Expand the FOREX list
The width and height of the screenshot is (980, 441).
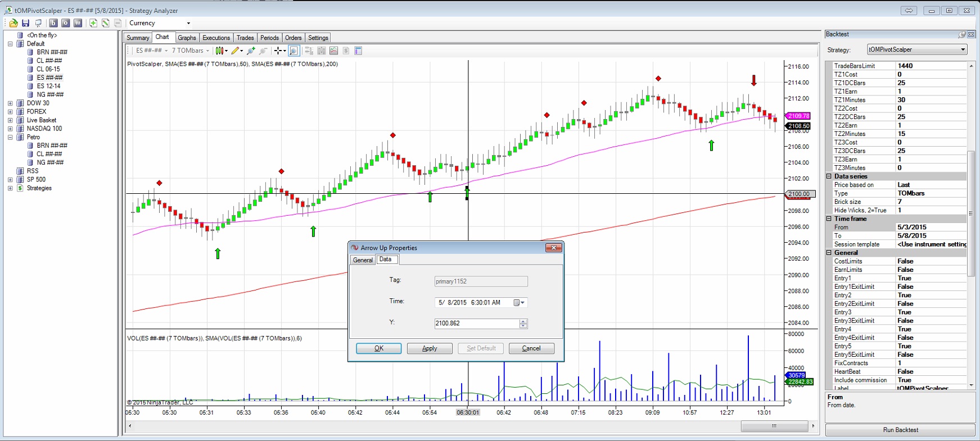pyautogui.click(x=10, y=112)
